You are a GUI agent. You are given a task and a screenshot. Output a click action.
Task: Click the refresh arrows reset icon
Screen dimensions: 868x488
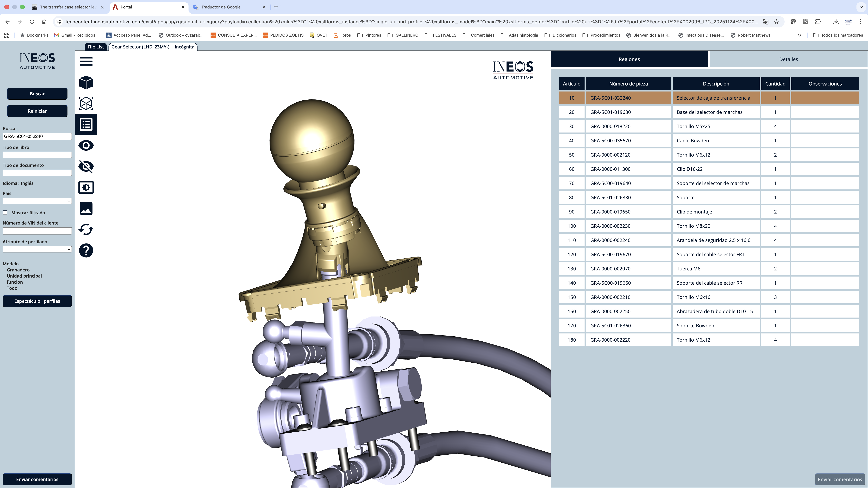[86, 230]
